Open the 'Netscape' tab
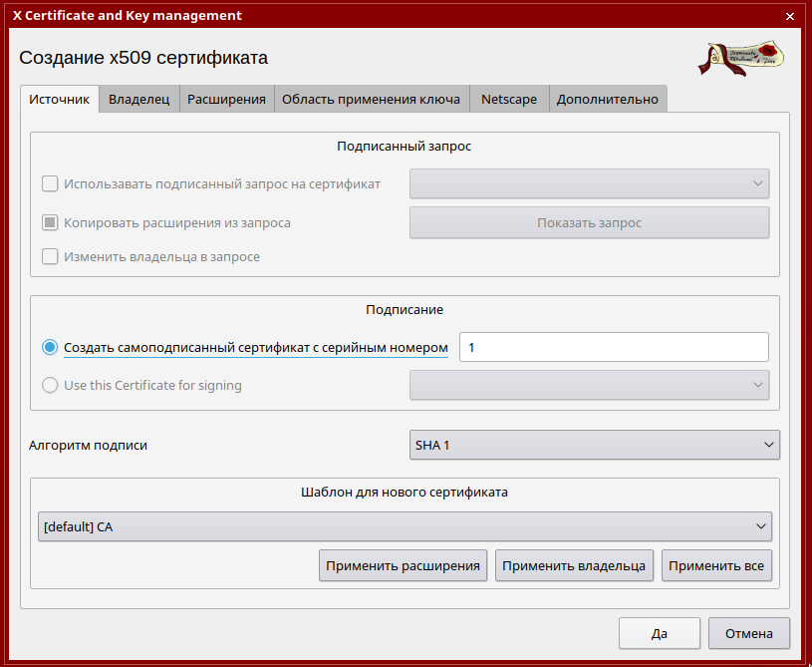Viewport: 812px width, 667px height. pos(508,100)
